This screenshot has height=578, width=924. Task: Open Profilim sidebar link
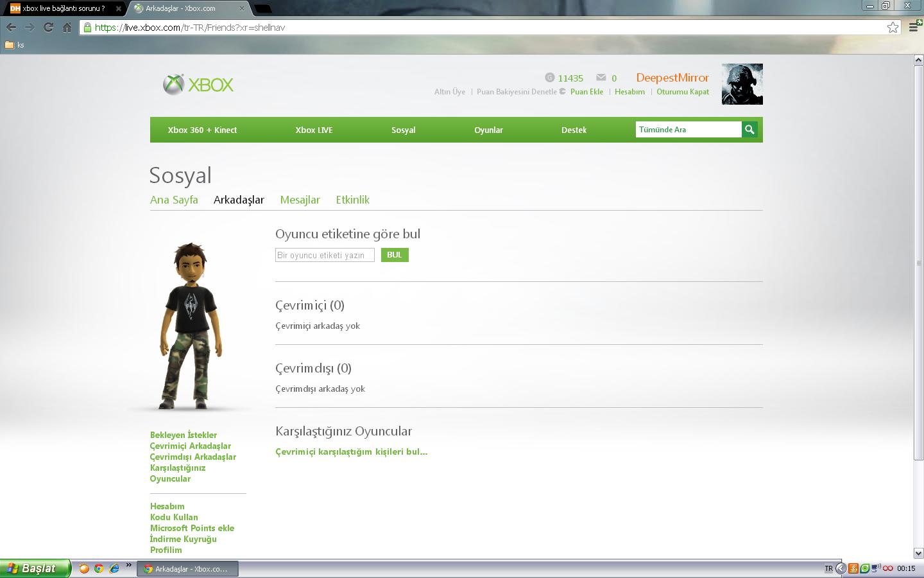166,550
